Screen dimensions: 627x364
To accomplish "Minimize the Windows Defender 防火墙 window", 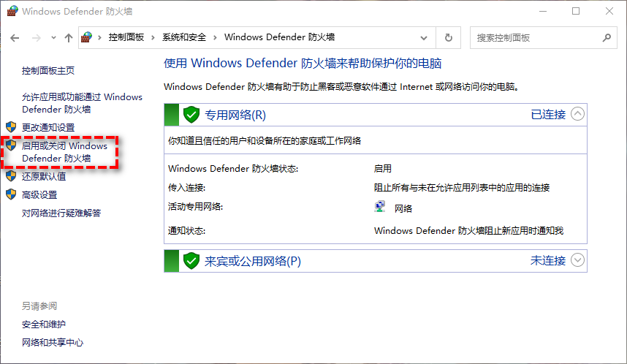I will pyautogui.click(x=543, y=11).
